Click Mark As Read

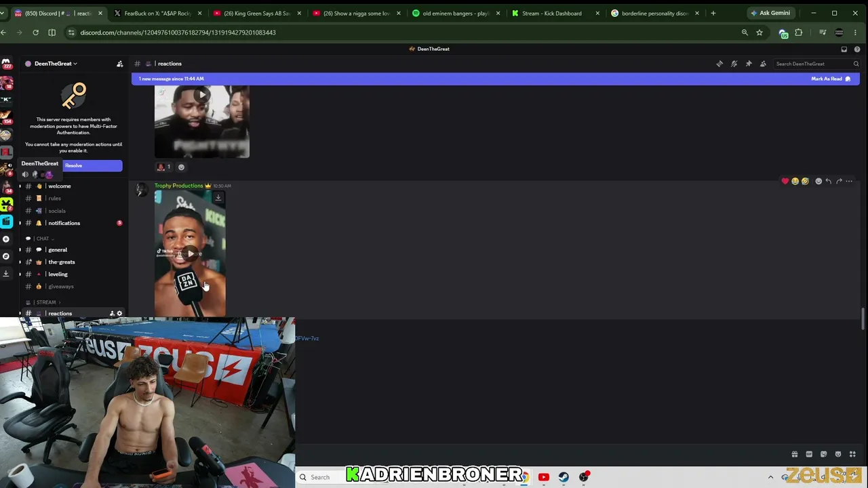[x=831, y=79]
